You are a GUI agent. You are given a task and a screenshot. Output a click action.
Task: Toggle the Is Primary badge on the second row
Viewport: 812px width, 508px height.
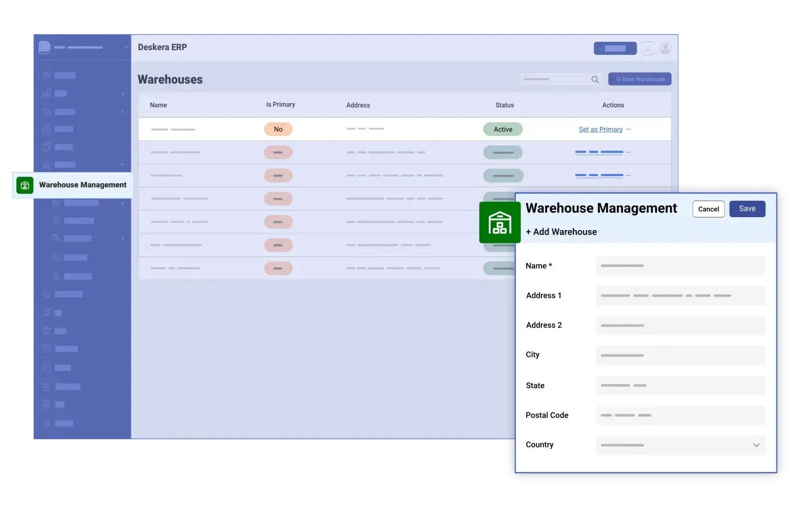278,152
